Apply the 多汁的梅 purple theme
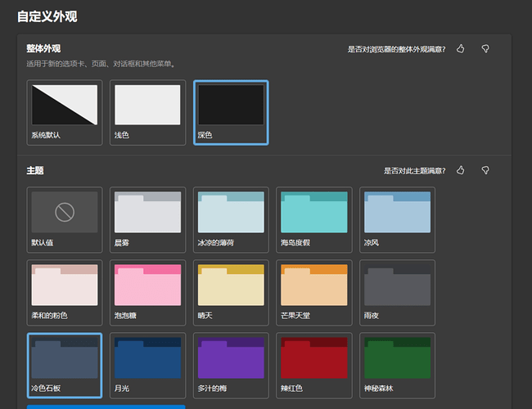 (231, 366)
